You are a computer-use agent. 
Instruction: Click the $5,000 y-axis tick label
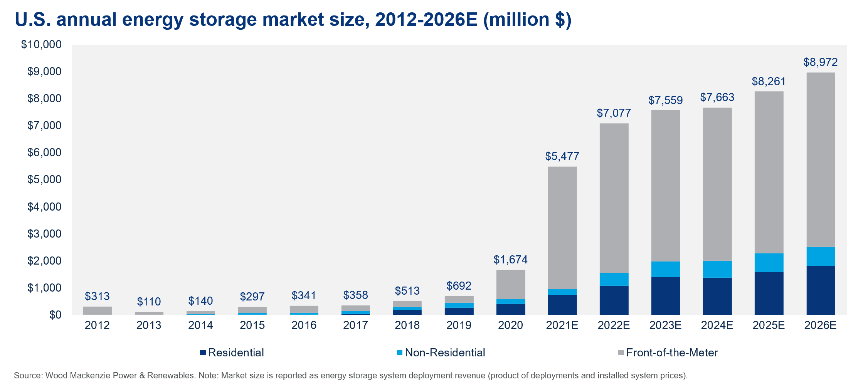[x=44, y=180]
